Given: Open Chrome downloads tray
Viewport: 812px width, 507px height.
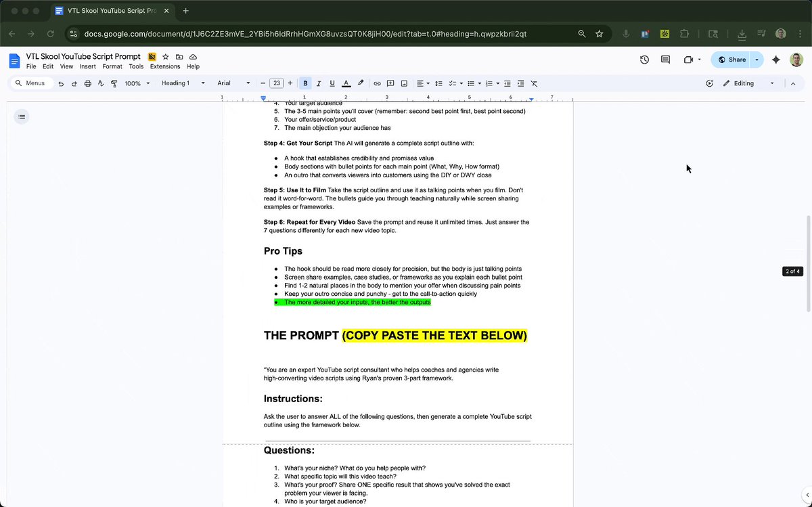Looking at the screenshot, I should click(x=742, y=34).
